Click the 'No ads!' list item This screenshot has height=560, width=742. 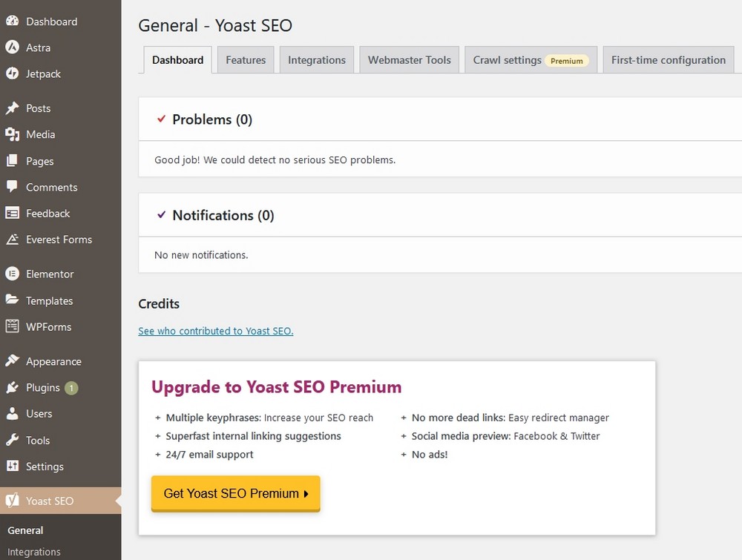[x=430, y=455]
